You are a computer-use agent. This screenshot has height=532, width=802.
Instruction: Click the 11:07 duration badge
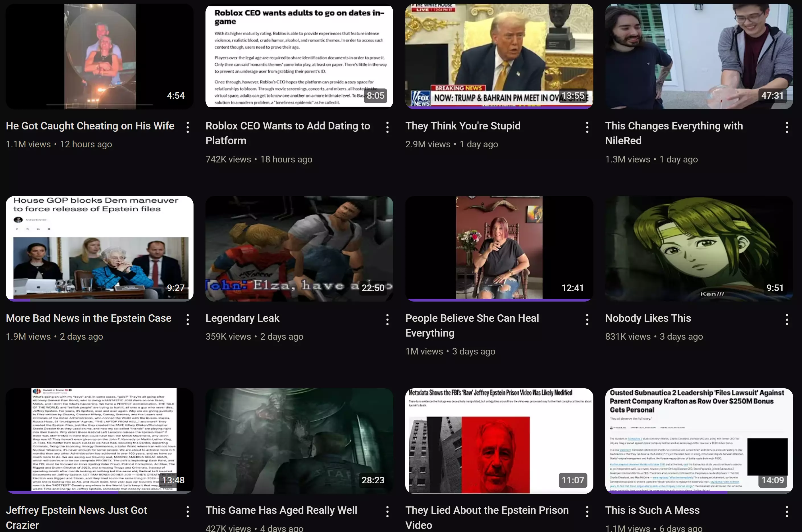(x=573, y=480)
